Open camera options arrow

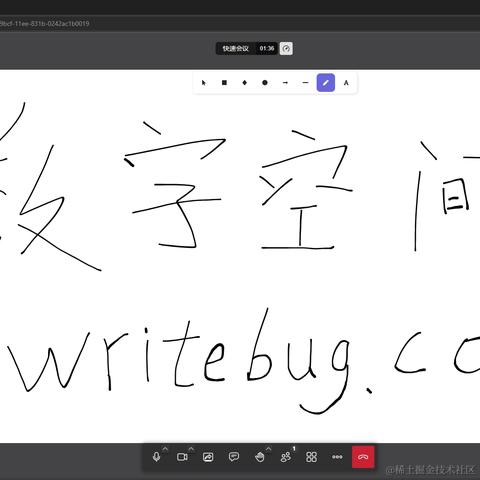tap(191, 449)
